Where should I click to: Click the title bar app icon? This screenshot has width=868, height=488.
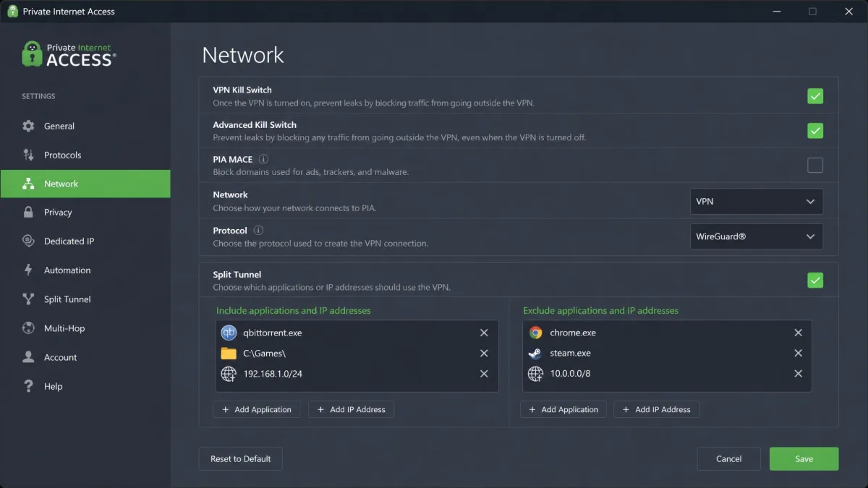point(12,11)
